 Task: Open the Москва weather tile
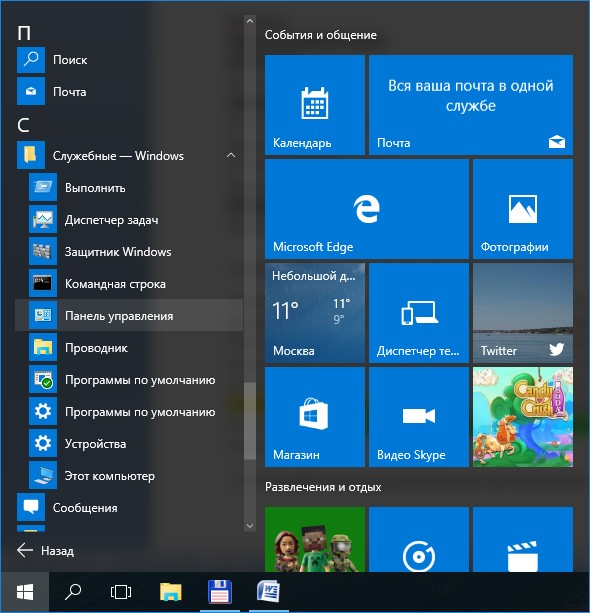click(x=315, y=313)
